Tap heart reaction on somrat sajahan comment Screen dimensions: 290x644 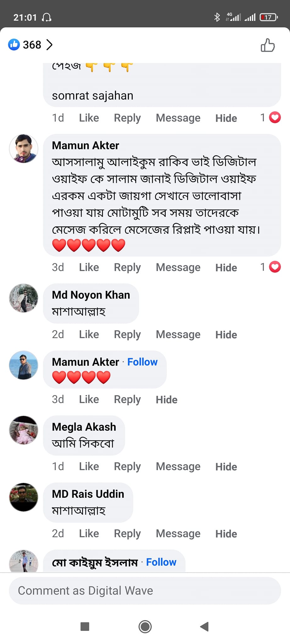pos(275,118)
